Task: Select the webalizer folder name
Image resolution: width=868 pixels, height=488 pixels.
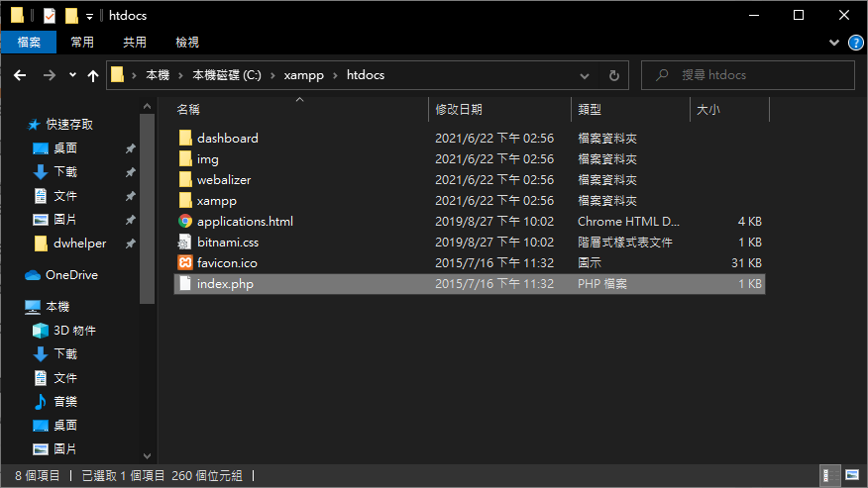Action: (x=224, y=180)
